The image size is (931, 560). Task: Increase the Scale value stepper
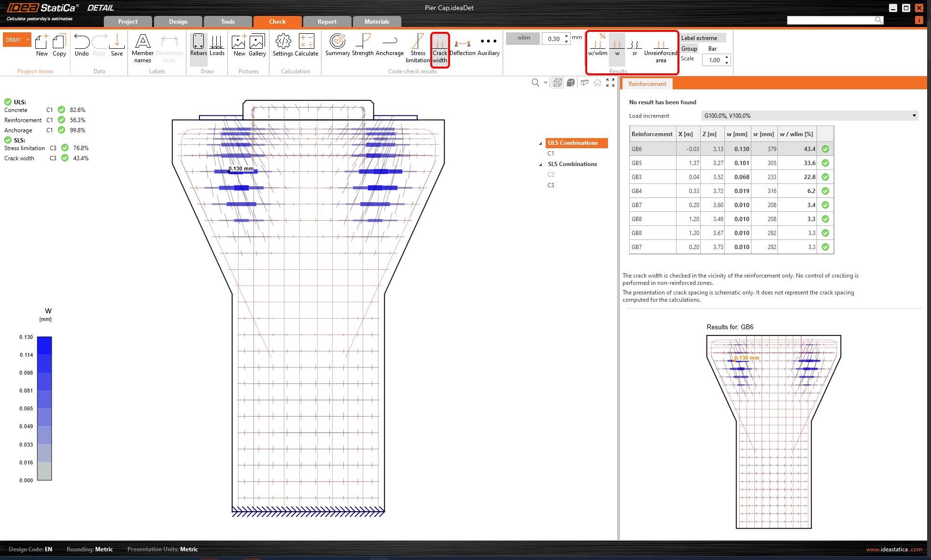[727, 57]
